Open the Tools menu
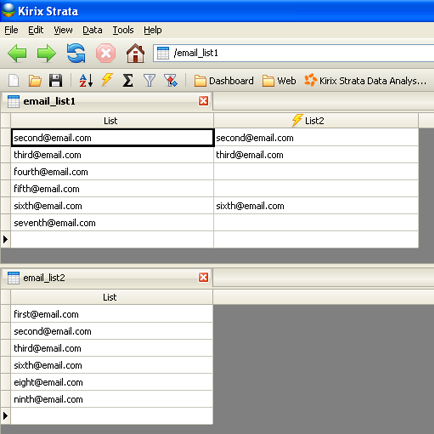Image resolution: width=434 pixels, height=434 pixels. click(123, 30)
